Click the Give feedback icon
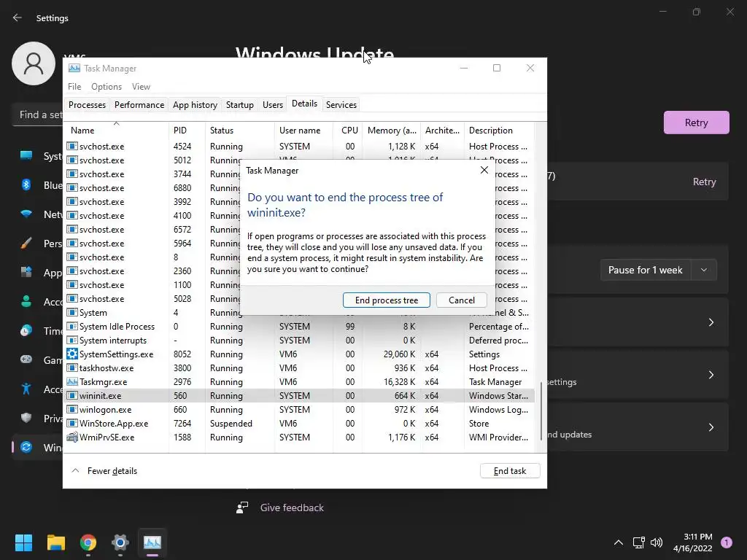The height and width of the screenshot is (560, 747). point(242,507)
